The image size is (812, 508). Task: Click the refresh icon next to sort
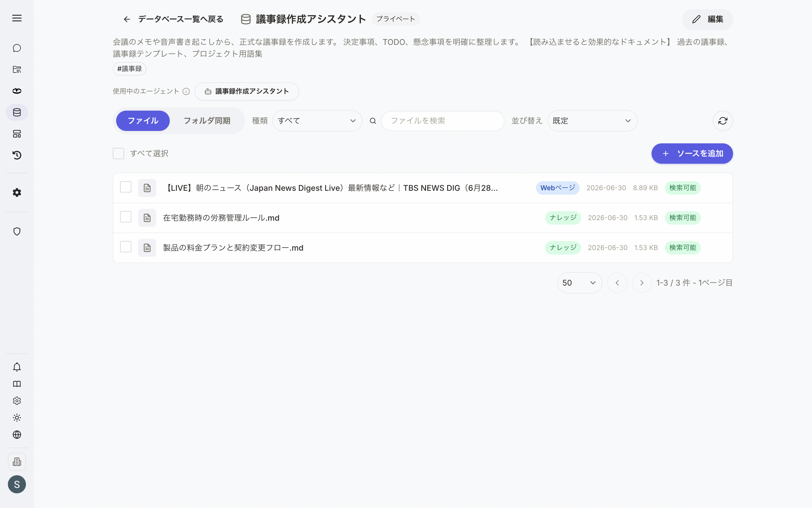click(x=722, y=121)
